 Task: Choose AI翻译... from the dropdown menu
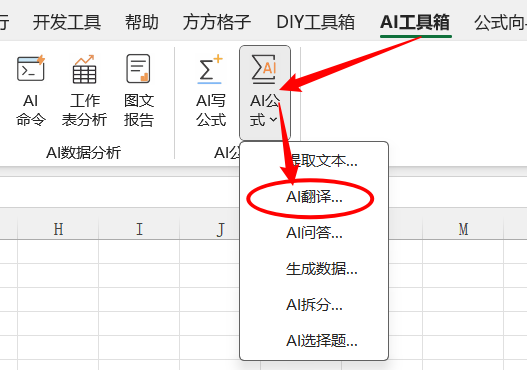[314, 197]
